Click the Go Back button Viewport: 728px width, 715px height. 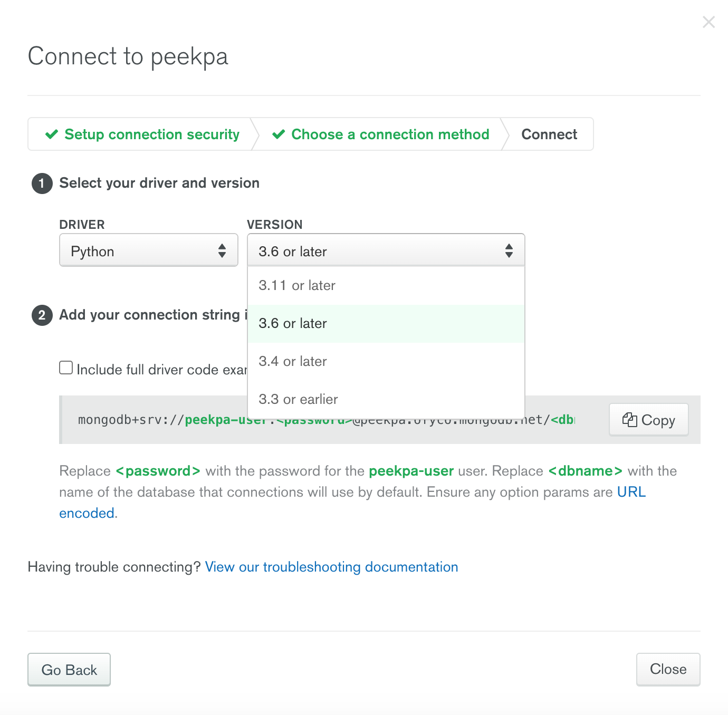69,670
